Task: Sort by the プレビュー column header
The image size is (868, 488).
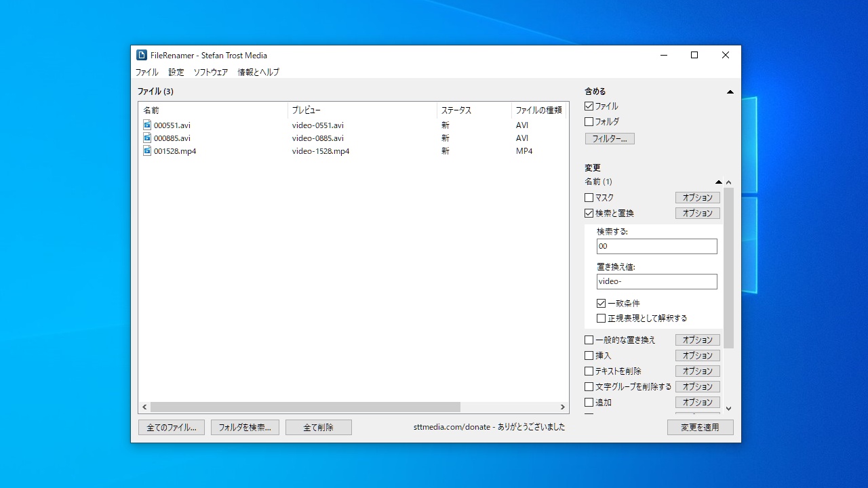Action: [x=363, y=110]
